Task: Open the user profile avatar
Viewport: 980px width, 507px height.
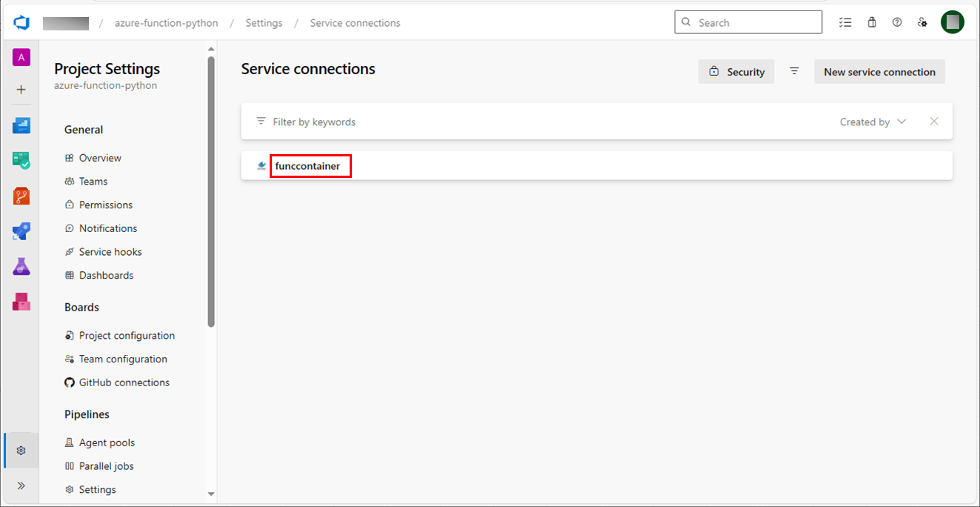Action: coord(953,22)
